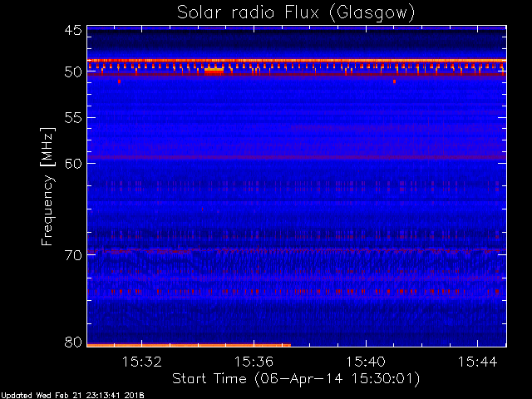The image size is (532, 399).
Task: Select the 45 frequency tick label
Action: (x=73, y=31)
